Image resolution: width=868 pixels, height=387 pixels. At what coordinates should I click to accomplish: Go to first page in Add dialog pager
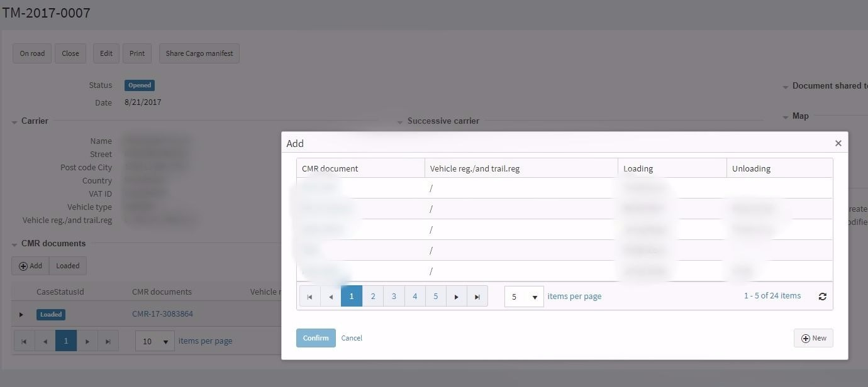[309, 297]
